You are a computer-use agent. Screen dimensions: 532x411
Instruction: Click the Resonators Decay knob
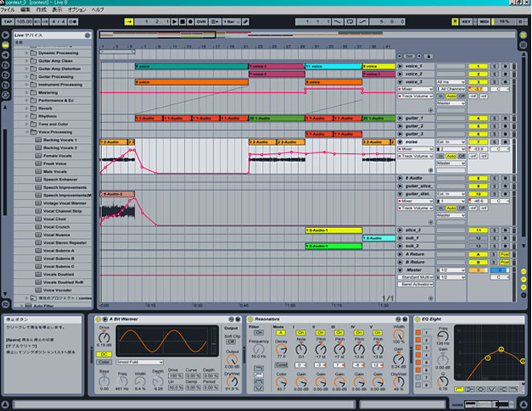pos(281,349)
